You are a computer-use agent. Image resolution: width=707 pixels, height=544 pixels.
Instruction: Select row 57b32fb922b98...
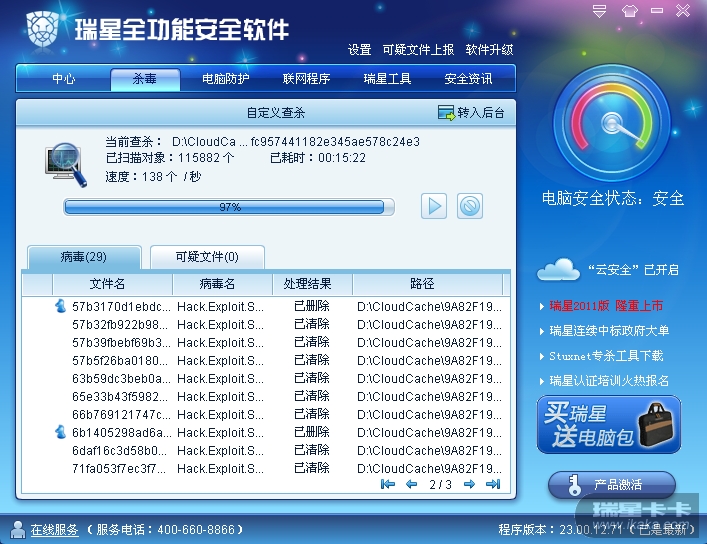(x=266, y=324)
